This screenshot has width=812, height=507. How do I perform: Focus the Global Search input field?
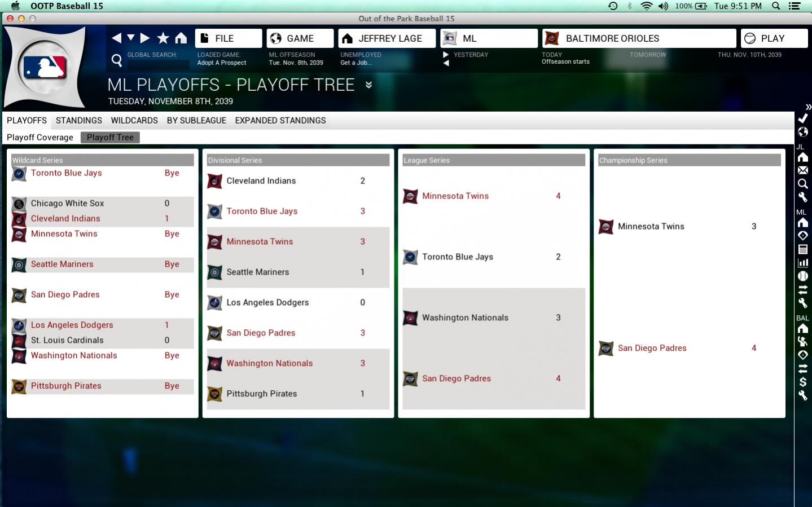[x=159, y=65]
